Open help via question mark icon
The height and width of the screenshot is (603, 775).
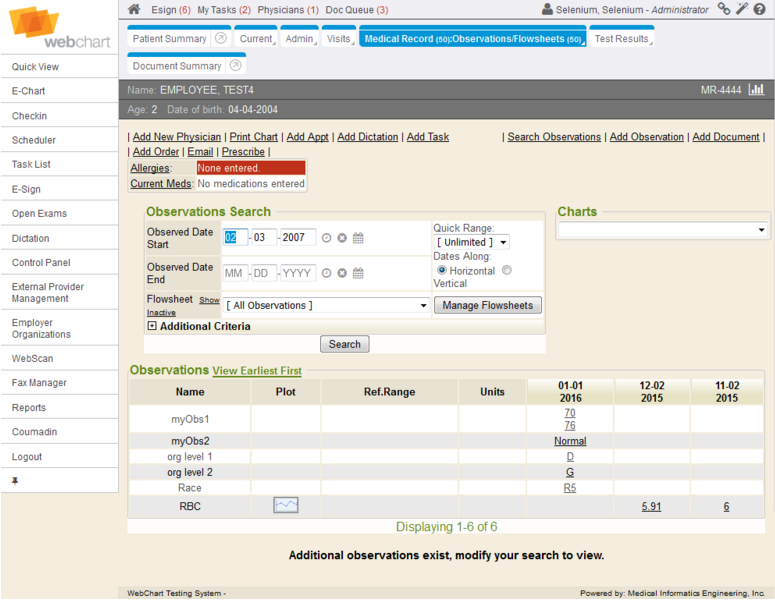759,9
